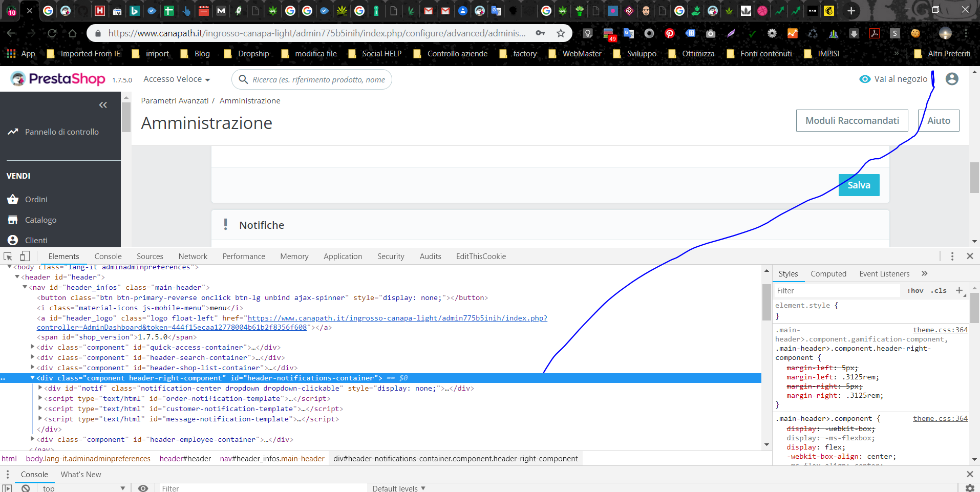Click the Catalogo store icon
Viewport: 980px width, 492px height.
tap(13, 220)
